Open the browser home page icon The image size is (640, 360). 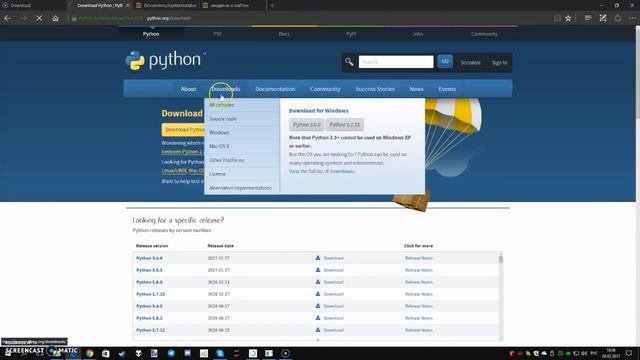(x=55, y=18)
